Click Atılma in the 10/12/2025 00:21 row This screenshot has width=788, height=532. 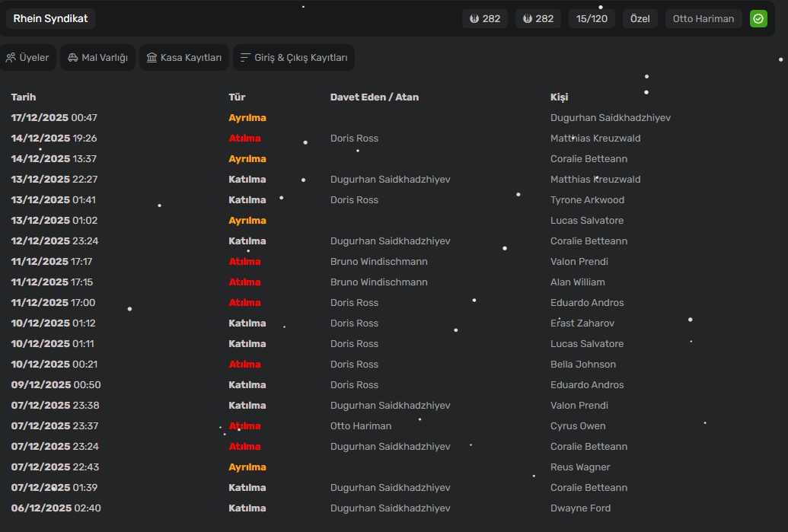(x=244, y=365)
